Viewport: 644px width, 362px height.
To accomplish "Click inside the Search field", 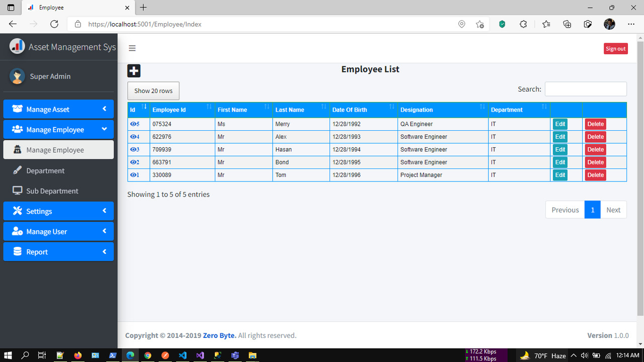I will click(x=585, y=88).
